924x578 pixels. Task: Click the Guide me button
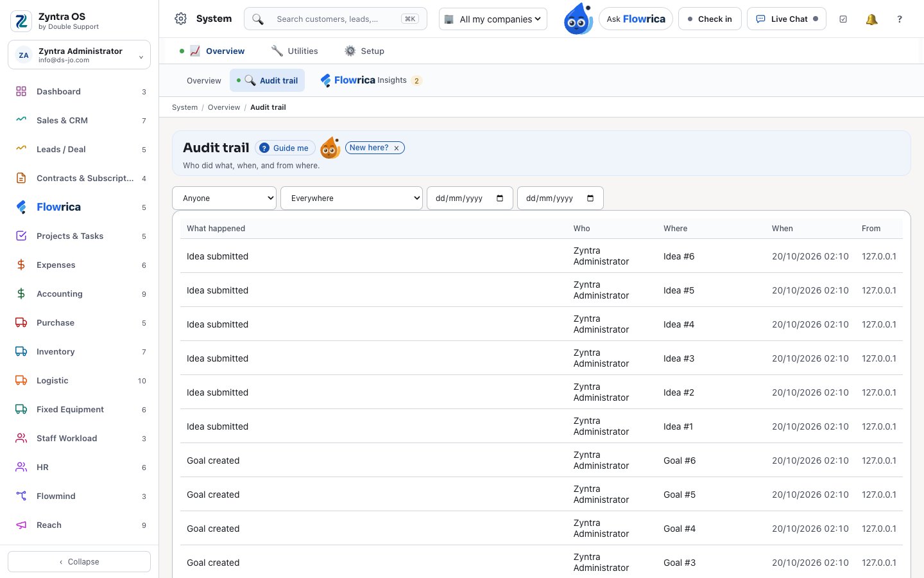(285, 148)
